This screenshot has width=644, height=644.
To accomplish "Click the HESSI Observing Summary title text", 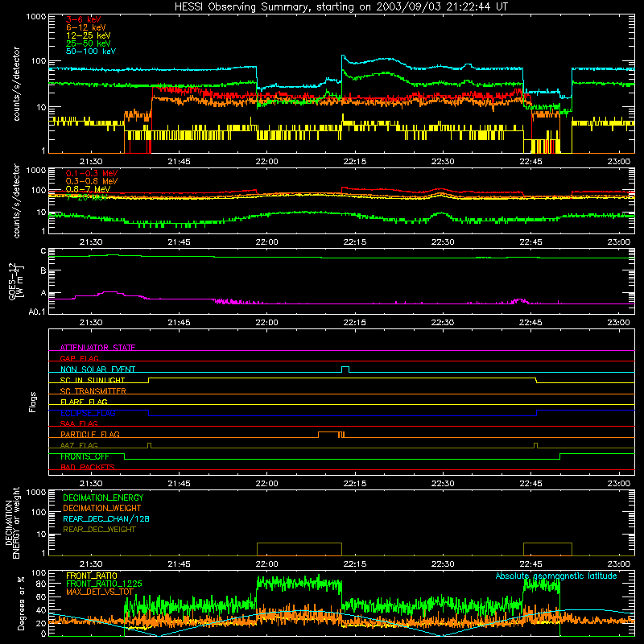I will pyautogui.click(x=341, y=7).
